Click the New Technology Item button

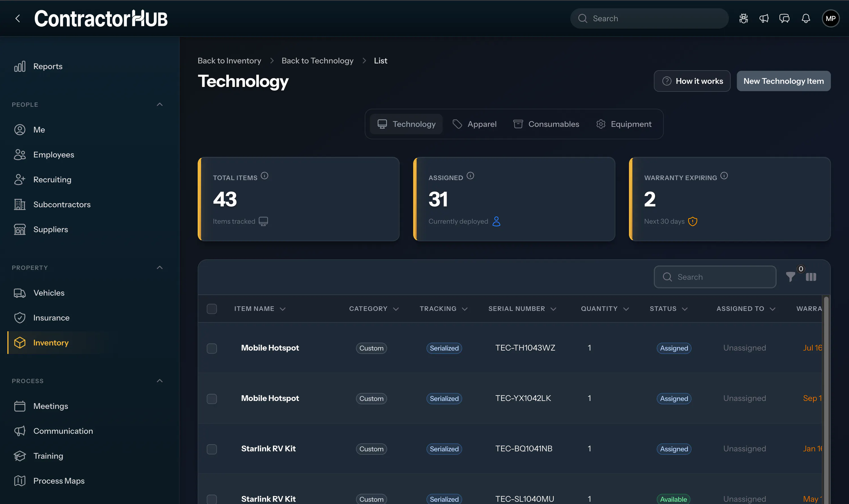pos(784,81)
